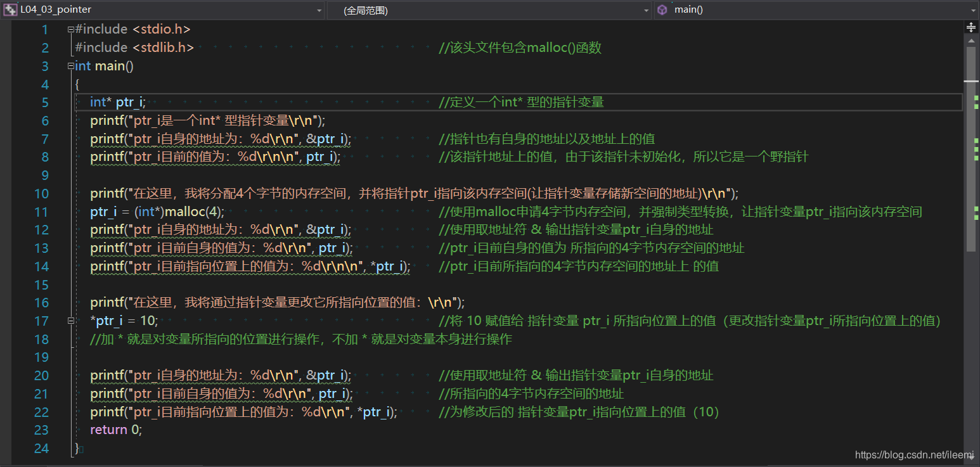The width and height of the screenshot is (980, 467).
Task: Click the printf statement on line 14
Action: coord(250,266)
